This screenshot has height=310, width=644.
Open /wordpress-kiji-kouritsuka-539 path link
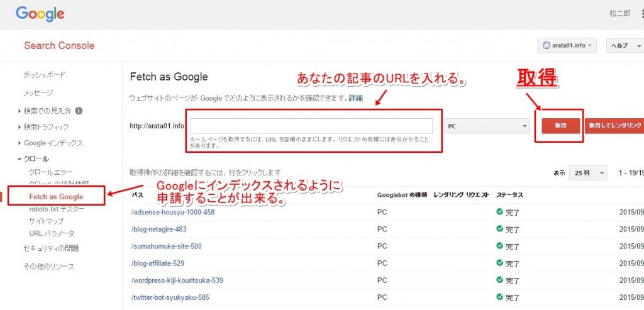point(177,280)
